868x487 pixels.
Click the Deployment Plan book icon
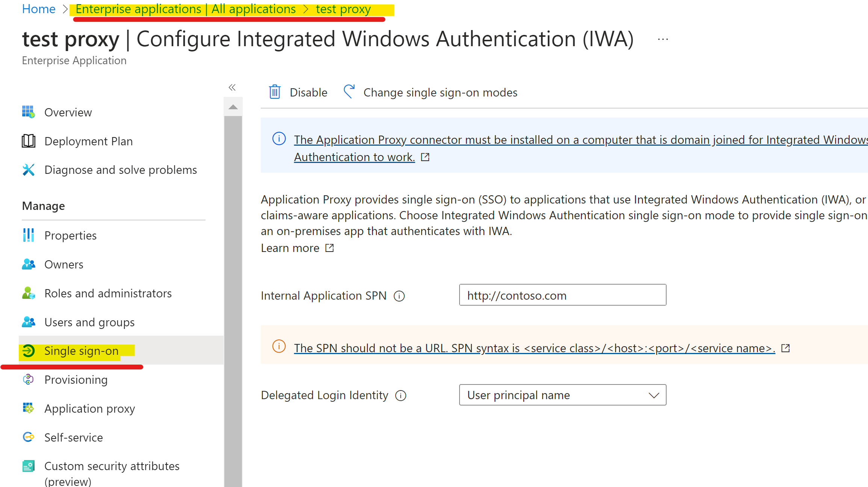click(29, 141)
